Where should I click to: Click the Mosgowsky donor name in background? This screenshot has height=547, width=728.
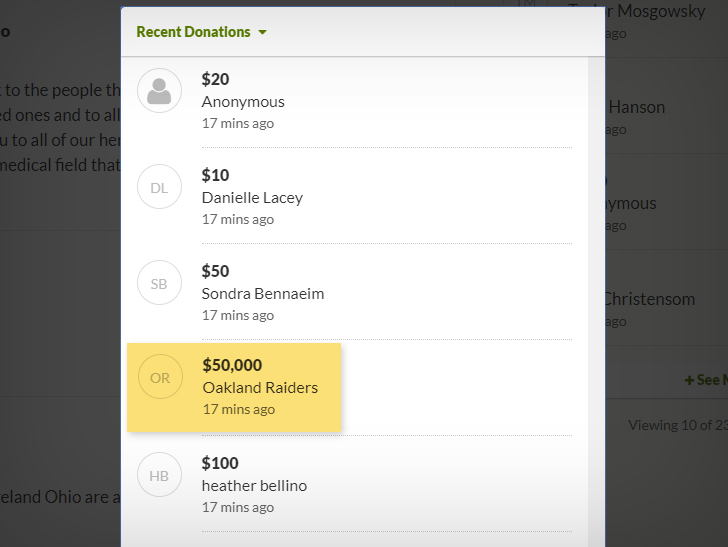tap(661, 11)
